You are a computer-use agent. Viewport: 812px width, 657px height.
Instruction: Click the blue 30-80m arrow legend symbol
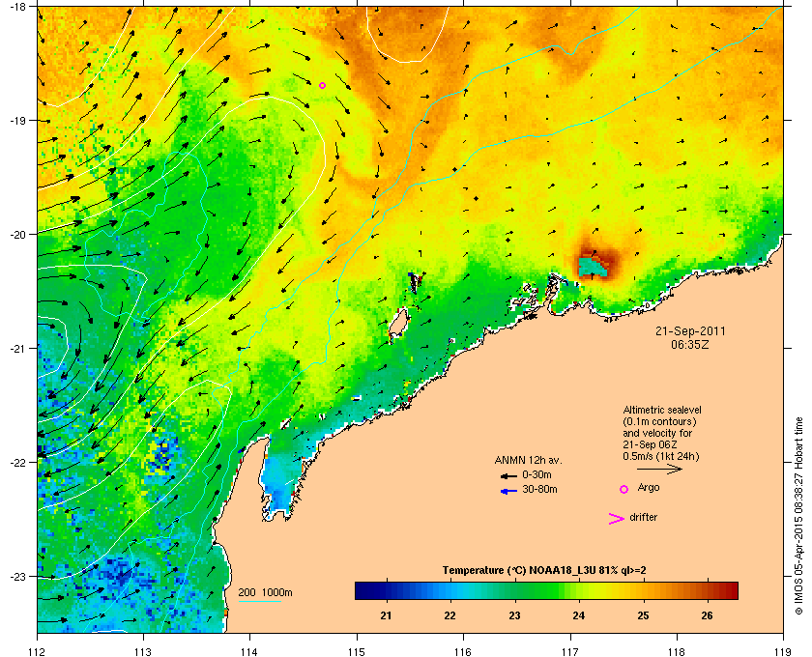tap(508, 491)
